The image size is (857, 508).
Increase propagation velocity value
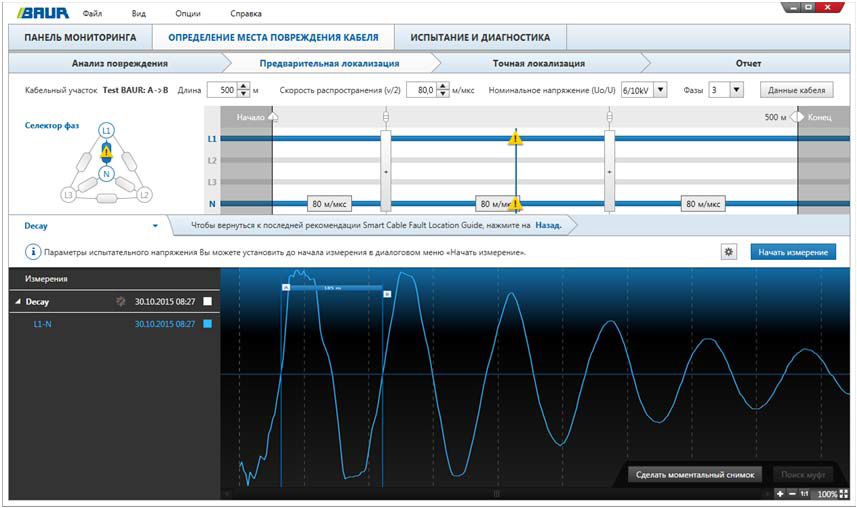443,86
